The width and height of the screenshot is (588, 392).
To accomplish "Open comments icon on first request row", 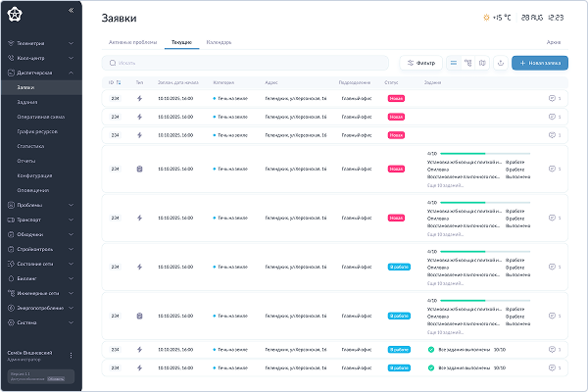I will (552, 98).
